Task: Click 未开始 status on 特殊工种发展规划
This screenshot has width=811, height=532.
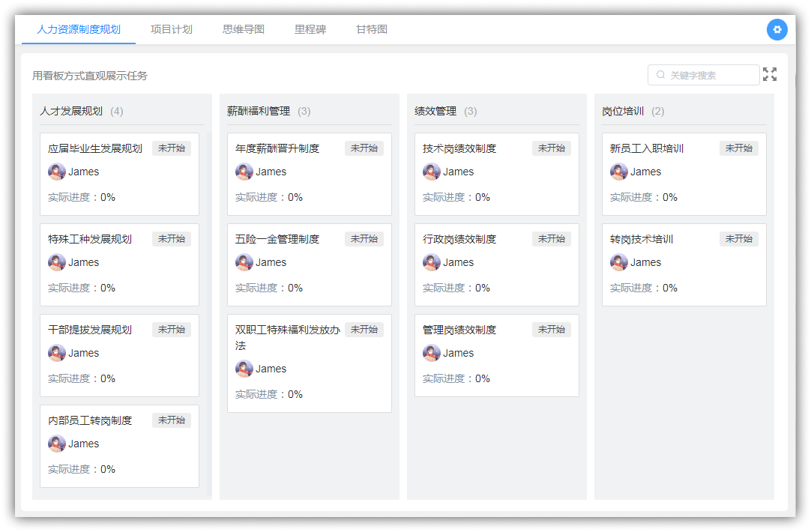Action: coord(172,239)
